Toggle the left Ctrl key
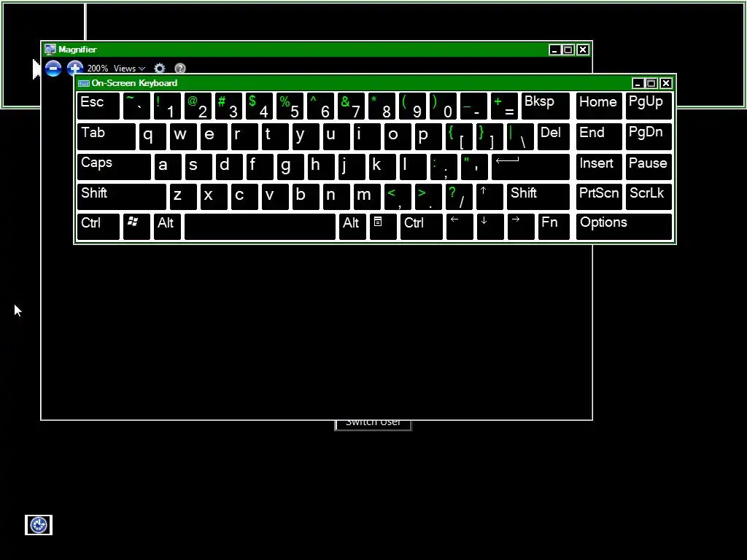Viewport: 747px width, 560px height. (98, 227)
